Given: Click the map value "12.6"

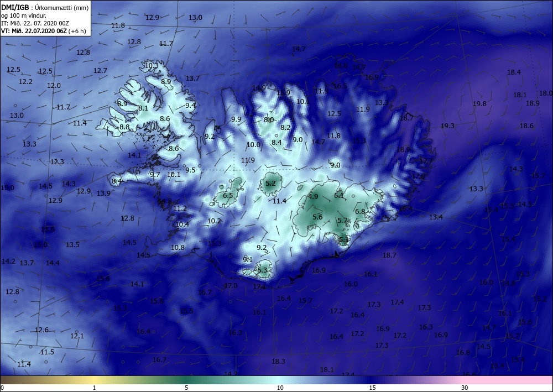Looking at the screenshot, I should (x=41, y=330).
